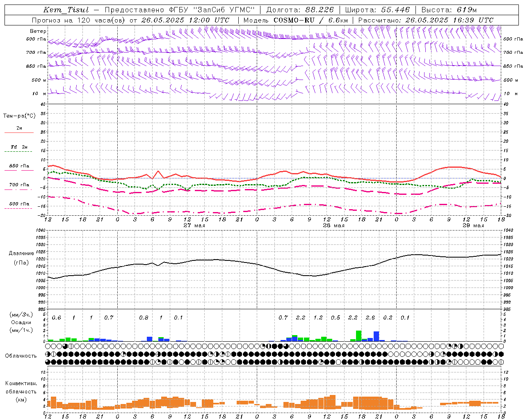Click the Долгота: 88.226 header field
Viewport: 525px width, 420px height.
click(x=300, y=10)
